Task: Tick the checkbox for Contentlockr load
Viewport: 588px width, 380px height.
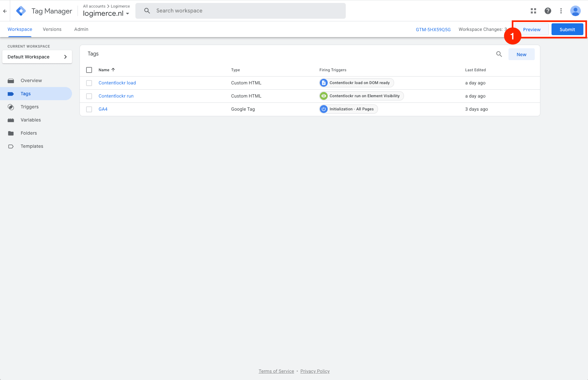Action: pos(89,83)
